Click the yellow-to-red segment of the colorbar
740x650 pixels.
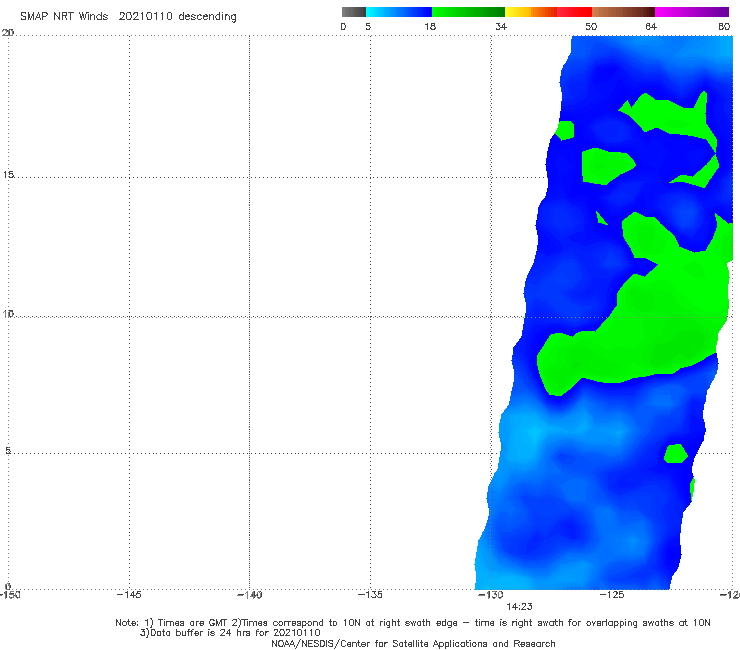548,12
